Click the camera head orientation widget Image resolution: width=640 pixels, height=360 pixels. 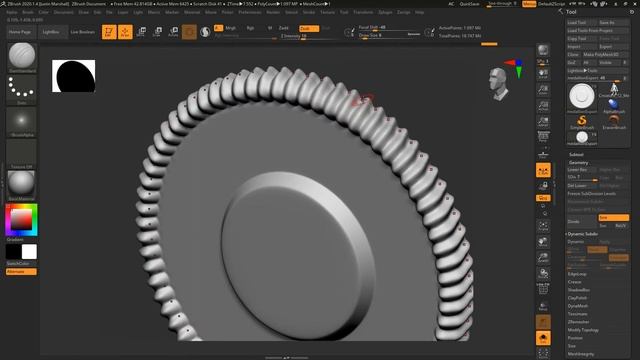499,84
